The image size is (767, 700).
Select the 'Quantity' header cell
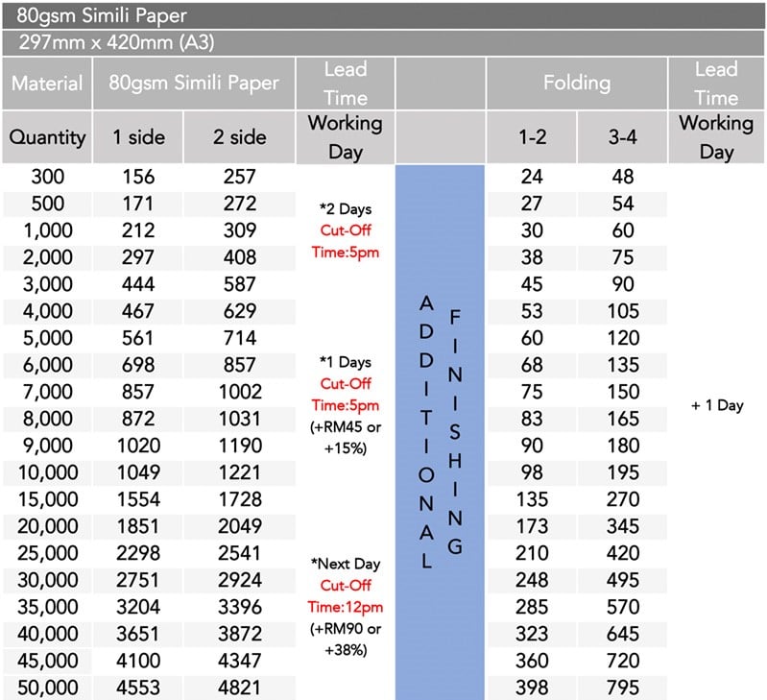coord(47,137)
